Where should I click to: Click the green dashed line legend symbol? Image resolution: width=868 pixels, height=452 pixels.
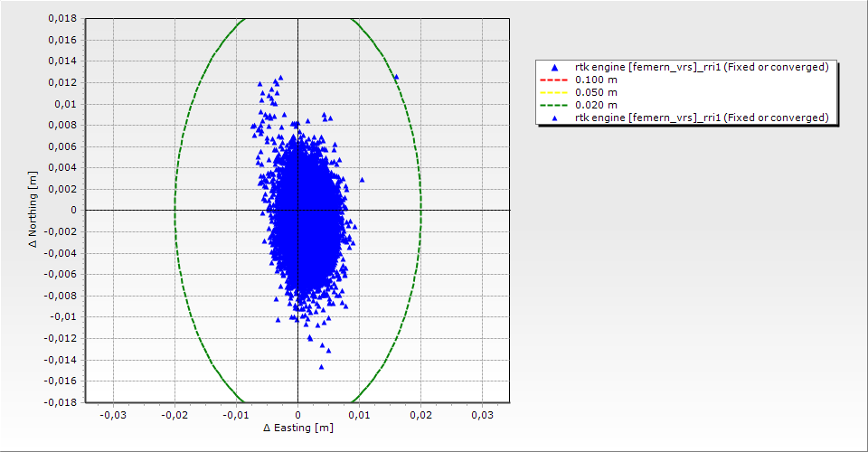[x=554, y=106]
